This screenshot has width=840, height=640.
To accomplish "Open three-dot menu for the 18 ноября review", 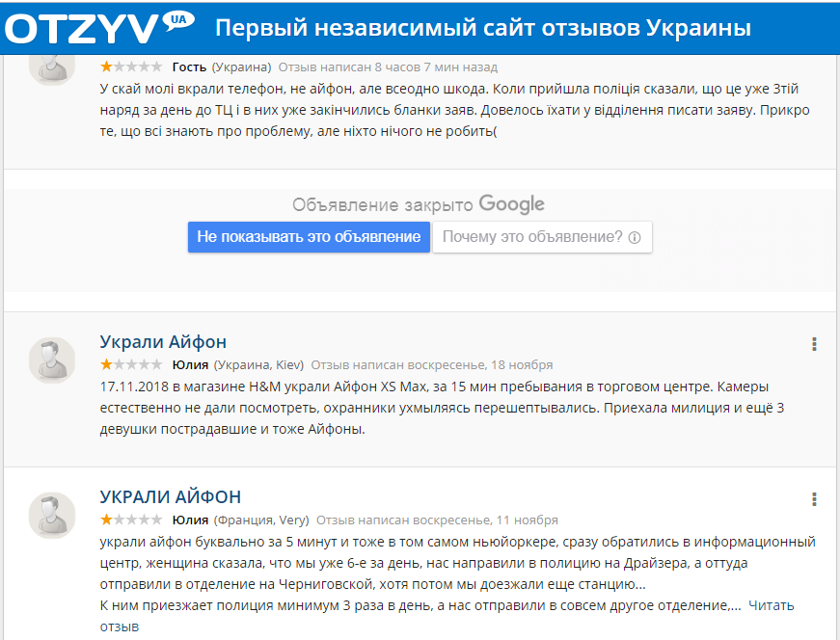I will pos(815,344).
